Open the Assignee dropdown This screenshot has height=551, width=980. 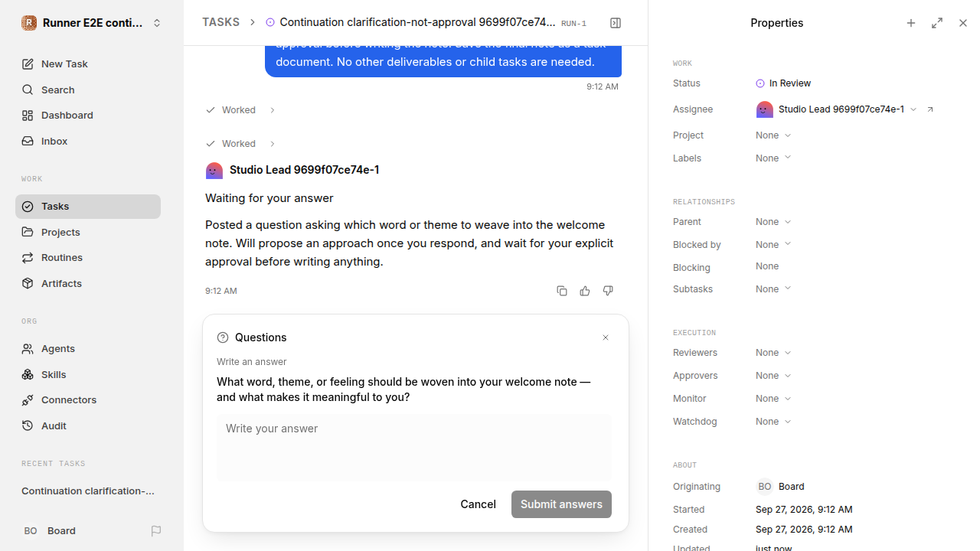click(836, 109)
